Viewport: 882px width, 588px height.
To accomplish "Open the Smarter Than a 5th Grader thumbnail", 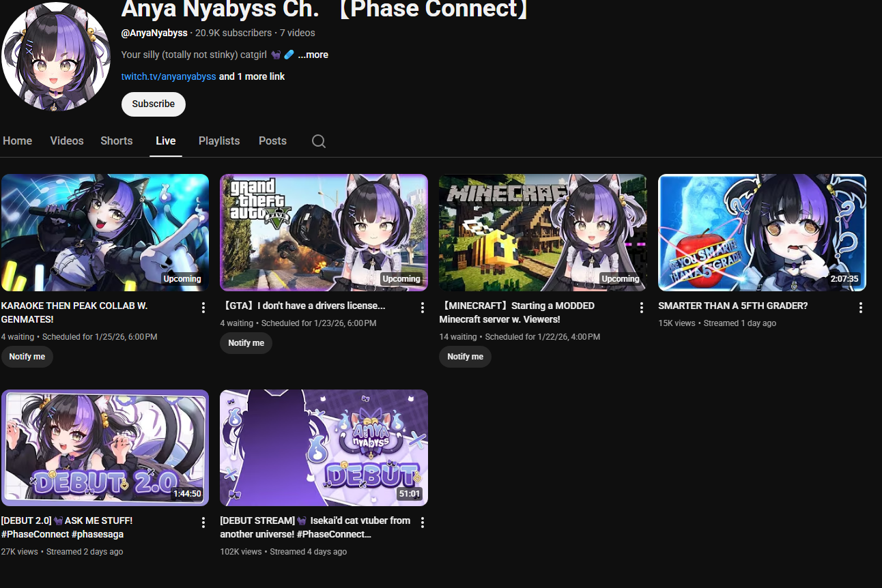I will (762, 233).
